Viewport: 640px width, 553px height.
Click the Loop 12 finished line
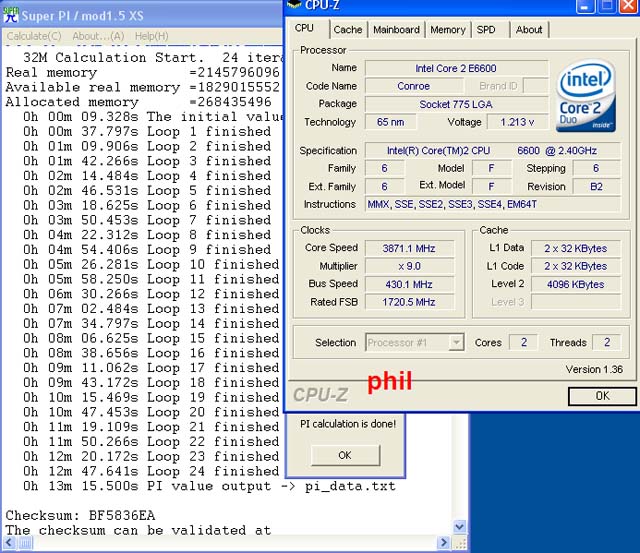coord(151,294)
